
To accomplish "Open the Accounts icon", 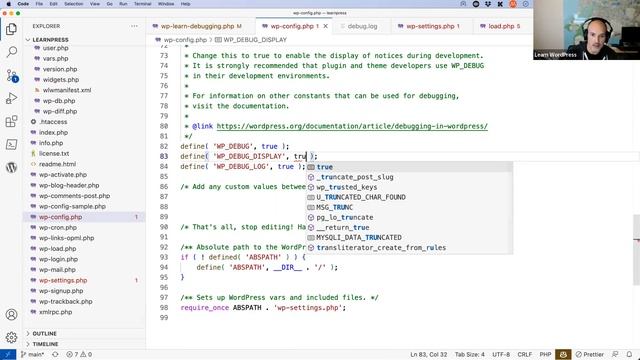I will click(11, 315).
